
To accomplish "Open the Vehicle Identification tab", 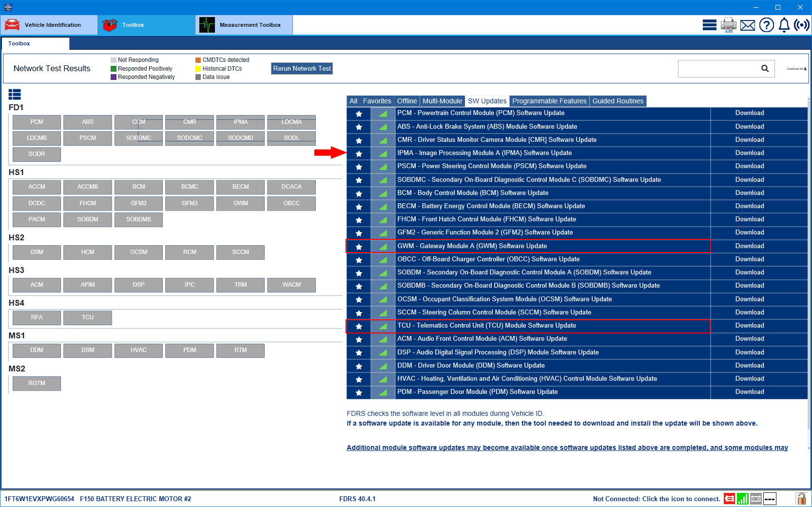I will tap(49, 25).
